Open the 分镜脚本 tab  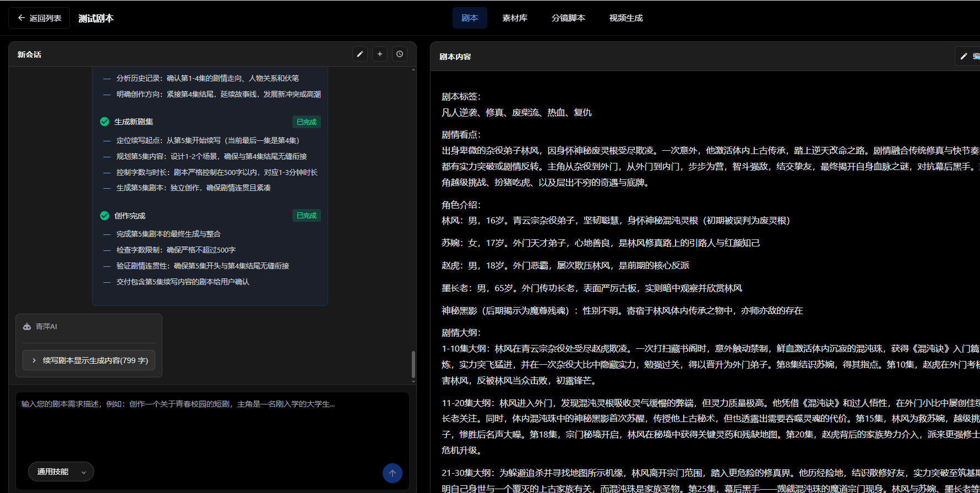tap(568, 18)
